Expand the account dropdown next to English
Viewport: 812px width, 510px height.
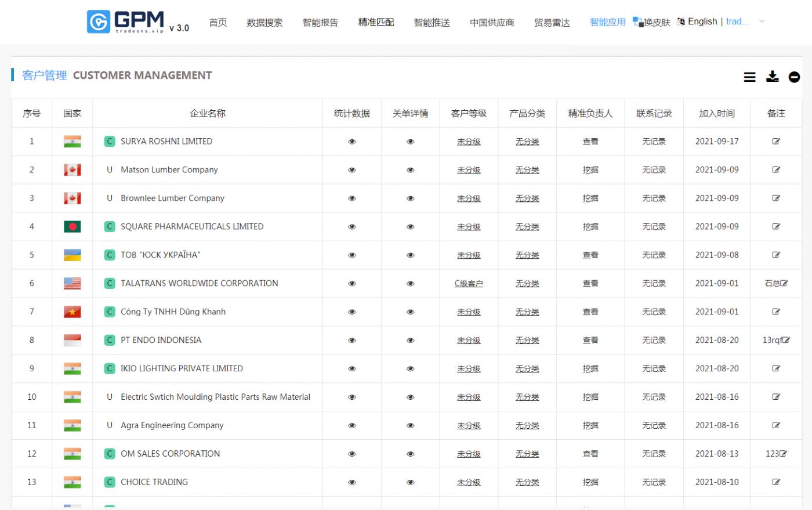[x=762, y=21]
